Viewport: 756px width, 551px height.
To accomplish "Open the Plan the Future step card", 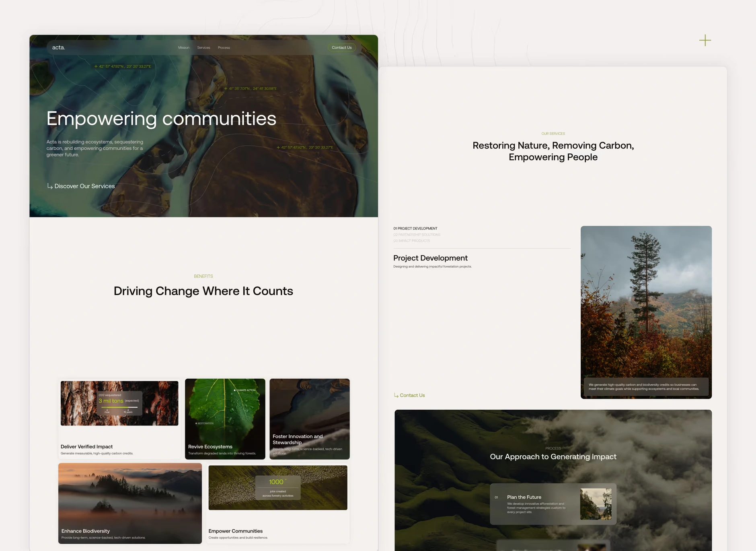I will pyautogui.click(x=553, y=504).
